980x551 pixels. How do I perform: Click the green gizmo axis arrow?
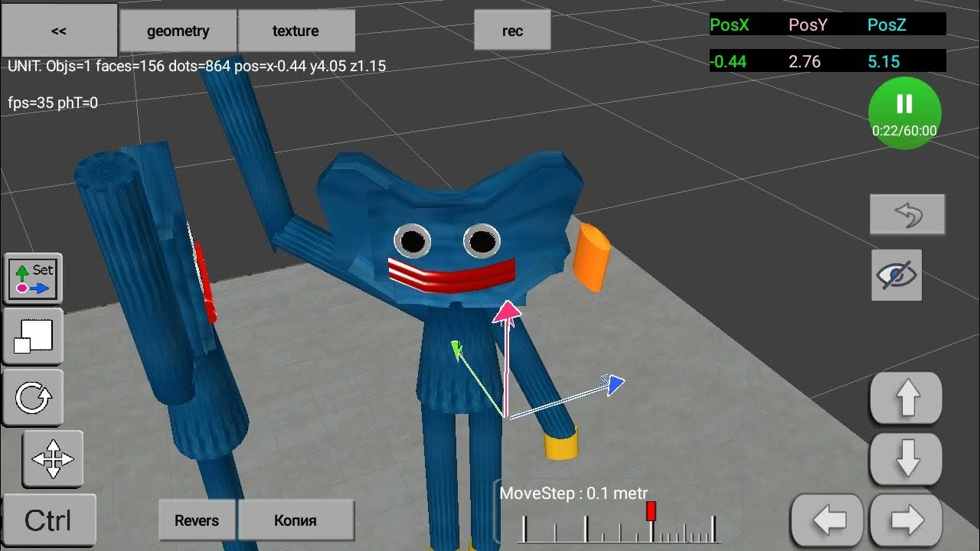(x=457, y=350)
